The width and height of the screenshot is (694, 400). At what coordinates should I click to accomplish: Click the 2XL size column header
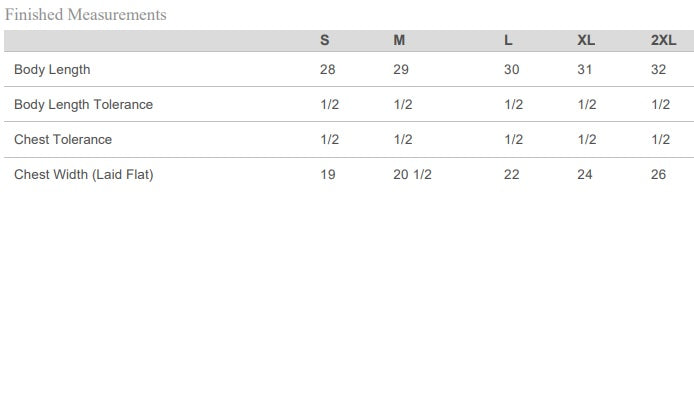pos(663,41)
